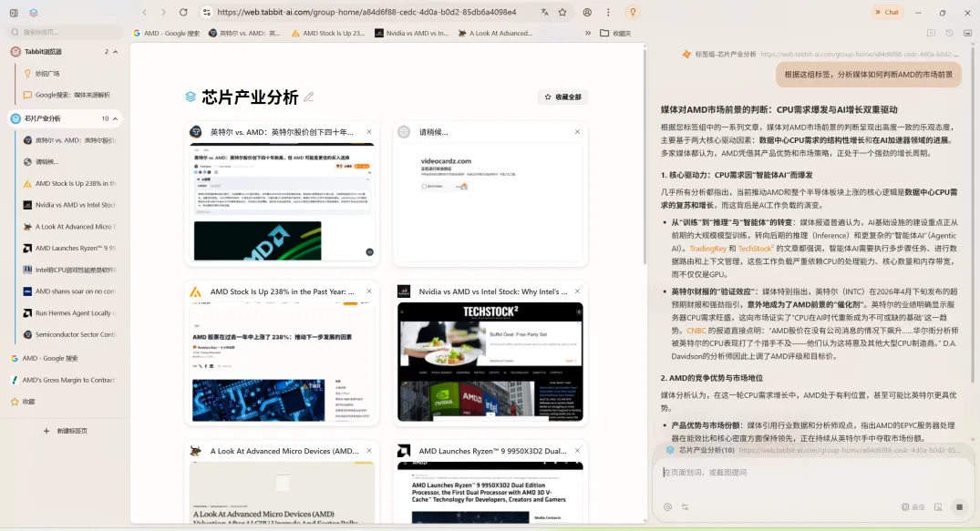980x531 pixels.
Task: Select AMD Launches Ryzen sidebar tab
Action: pos(68,248)
